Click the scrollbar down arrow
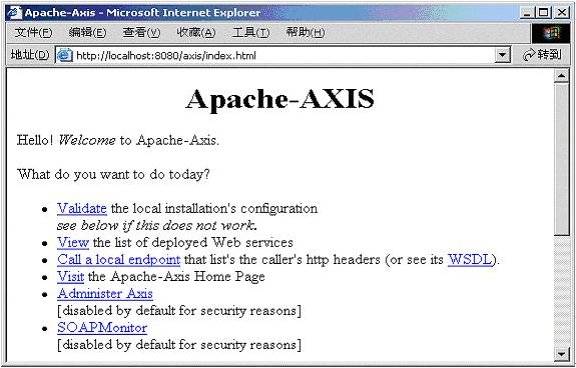 pyautogui.click(x=561, y=354)
